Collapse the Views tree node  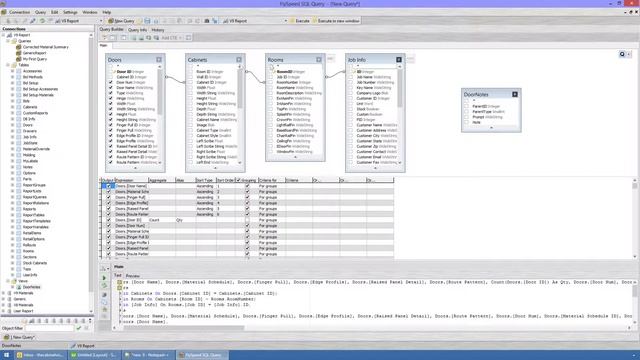8,281
